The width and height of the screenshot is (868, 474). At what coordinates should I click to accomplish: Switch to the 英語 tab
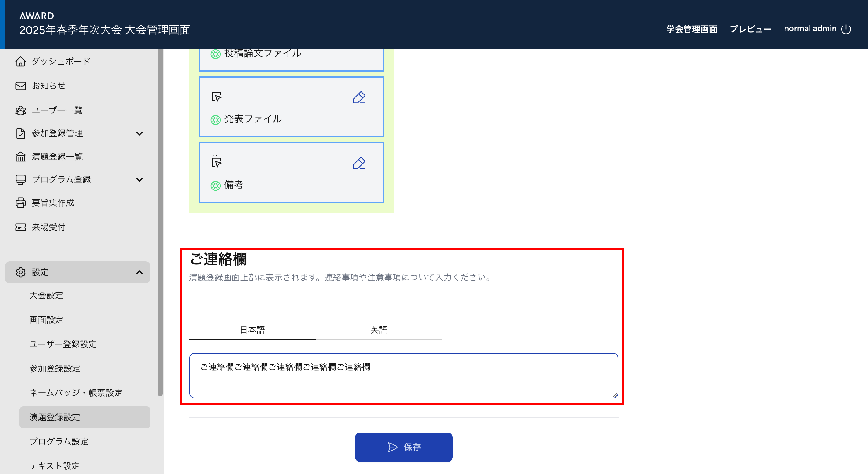[378, 330]
